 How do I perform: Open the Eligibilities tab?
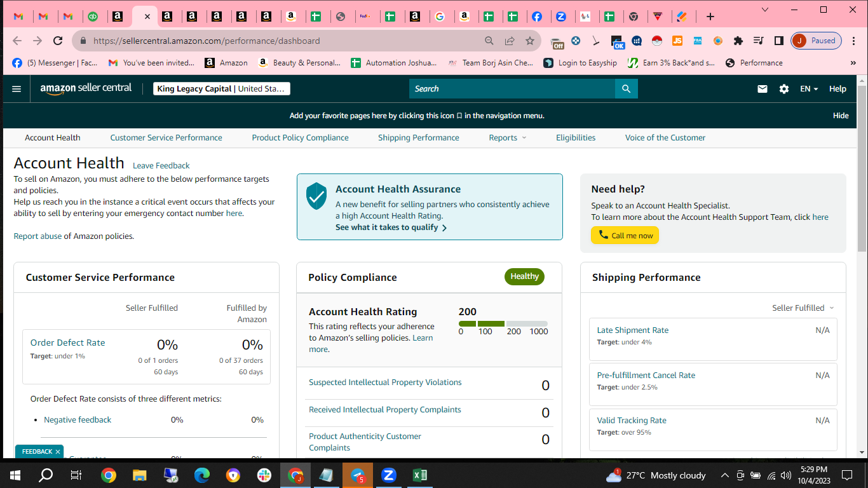(x=576, y=137)
